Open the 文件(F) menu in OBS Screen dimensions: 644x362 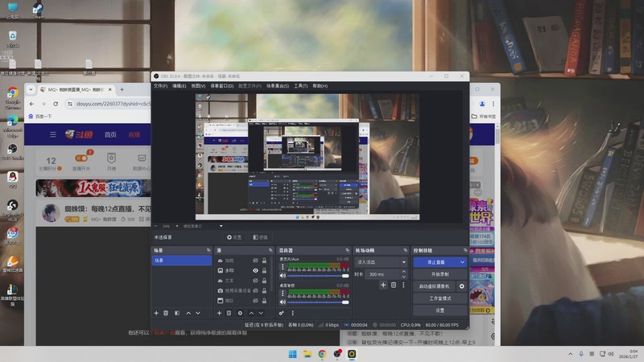pyautogui.click(x=160, y=86)
